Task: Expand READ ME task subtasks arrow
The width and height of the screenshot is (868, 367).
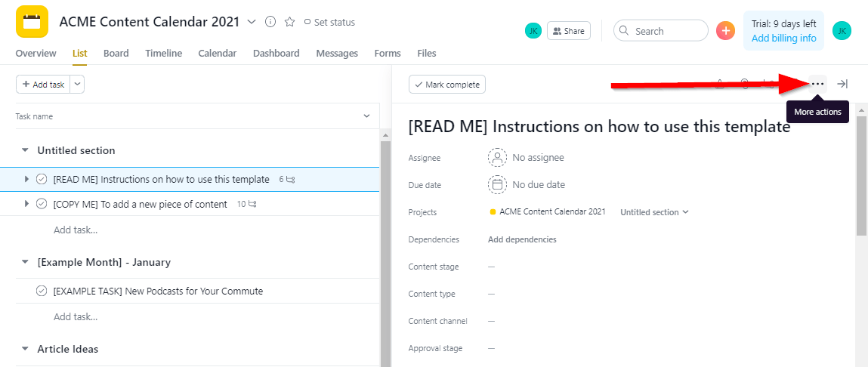Action: (x=26, y=180)
